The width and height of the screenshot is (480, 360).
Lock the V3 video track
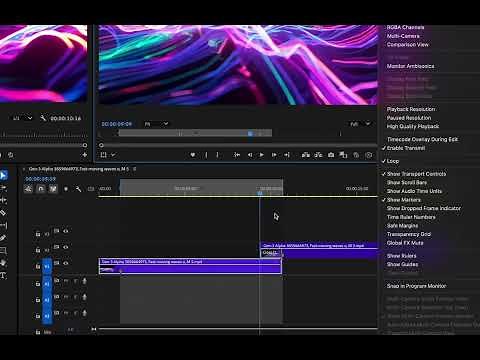[x=38, y=234]
